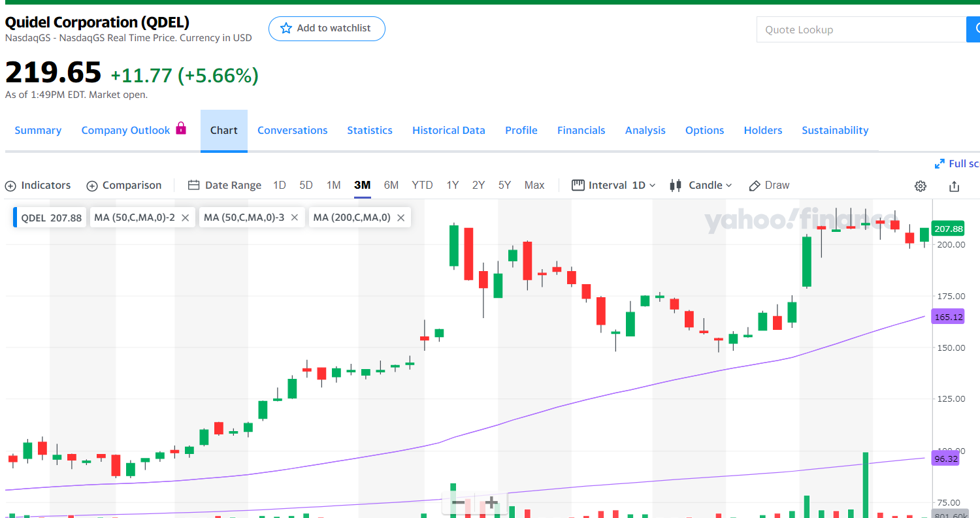Remove the MA (50,C,MA,0)-3 indicator

(x=295, y=218)
